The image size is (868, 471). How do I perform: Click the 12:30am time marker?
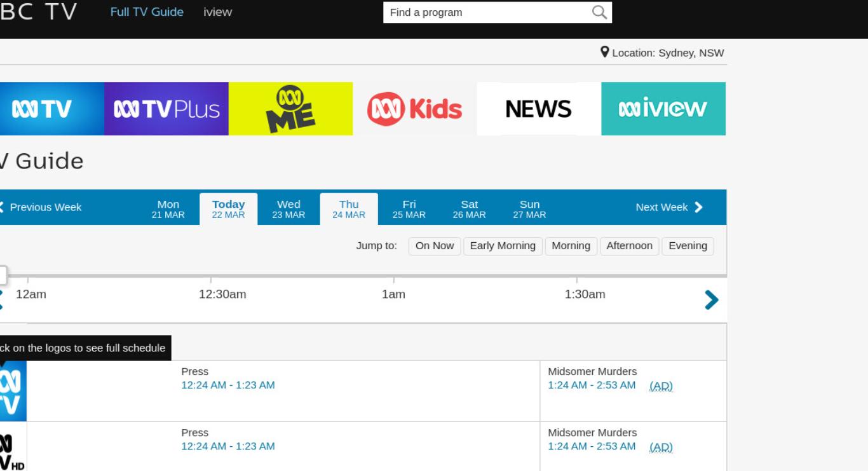222,294
